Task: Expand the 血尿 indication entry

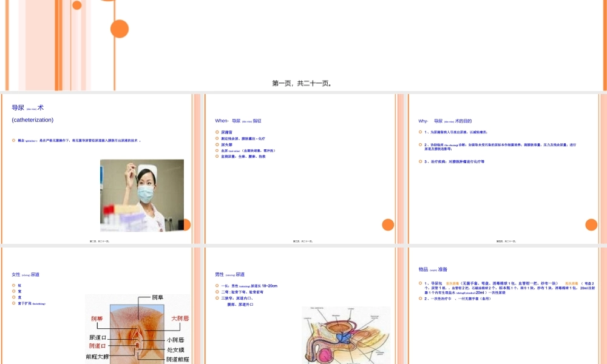Action: [x=225, y=151]
